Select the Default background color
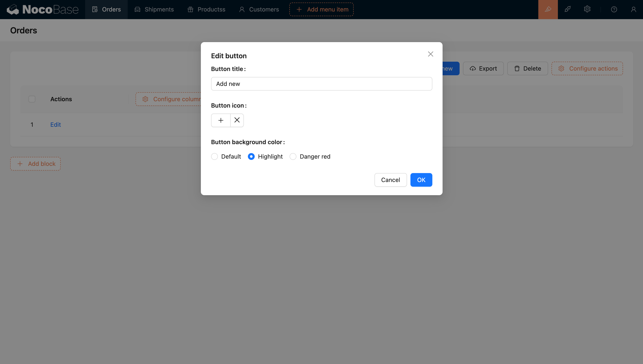The height and width of the screenshot is (364, 643). 214,156
